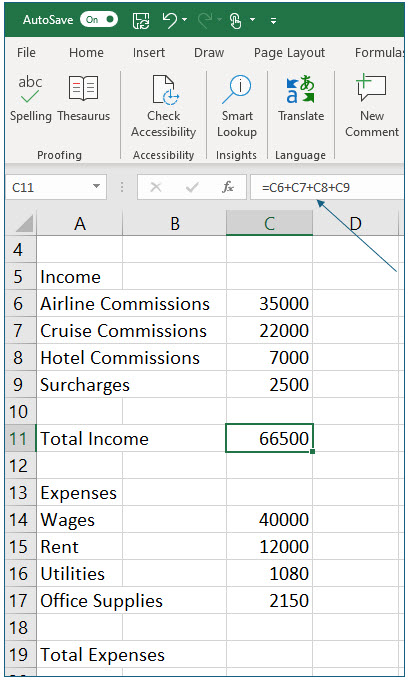
Task: Select the cell containing 2500
Action: click(269, 384)
